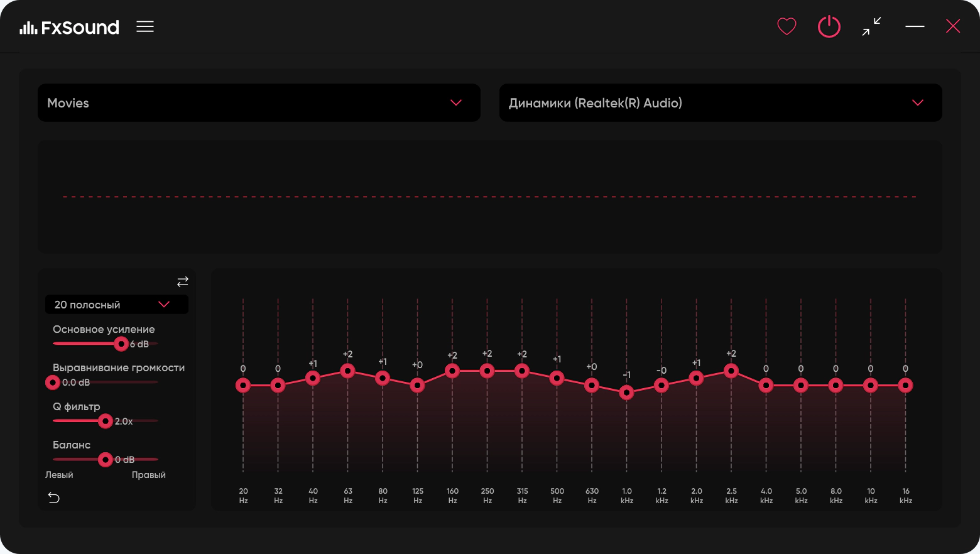The image size is (980, 554).
Task: Expand the Динамики (Realtek(R) Audio) output list
Action: [x=721, y=103]
